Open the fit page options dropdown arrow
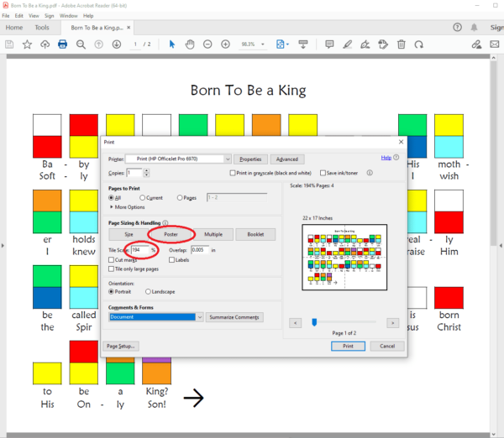Image resolution: width=504 pixels, height=438 pixels. click(287, 44)
